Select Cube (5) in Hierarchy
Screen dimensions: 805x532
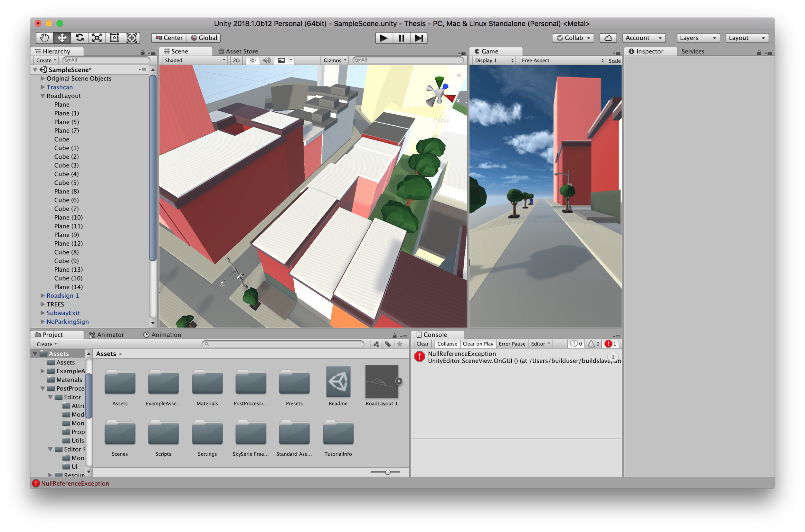coord(67,183)
